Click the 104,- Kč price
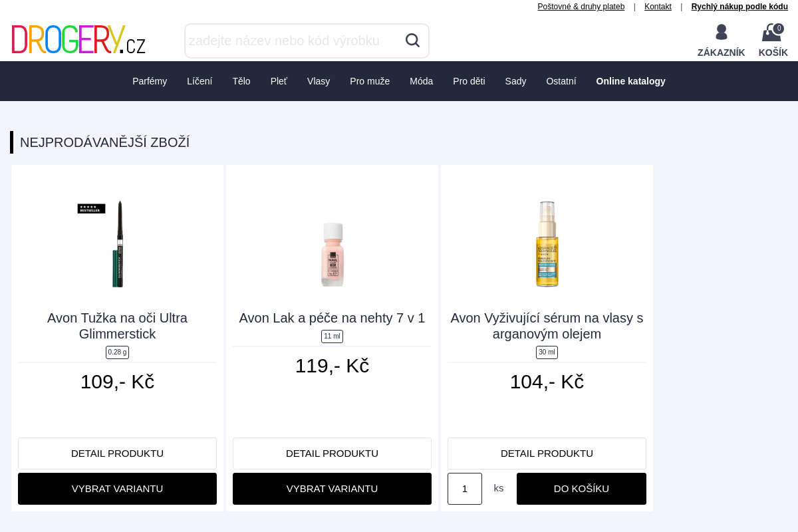The image size is (798, 532). (547, 382)
